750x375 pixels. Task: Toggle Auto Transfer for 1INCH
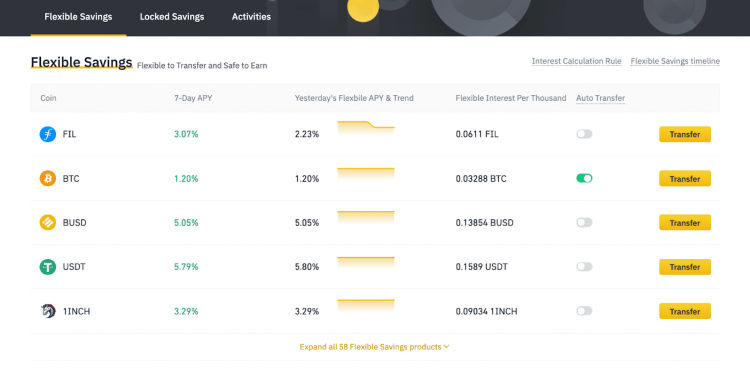coord(584,311)
